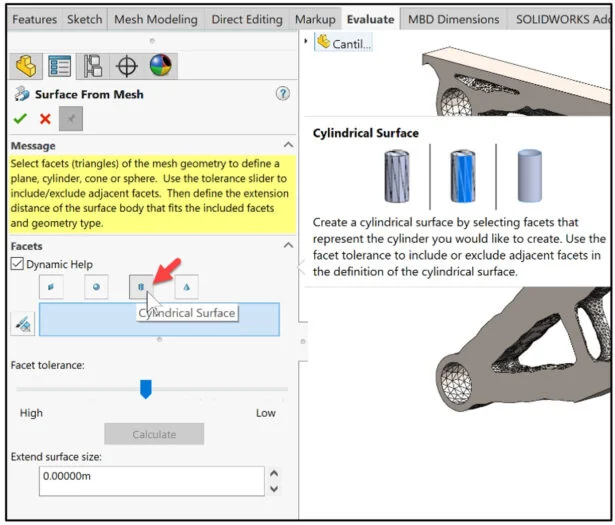Open the DimXpertManager crosshair tab
The image size is (615, 525).
(x=127, y=66)
